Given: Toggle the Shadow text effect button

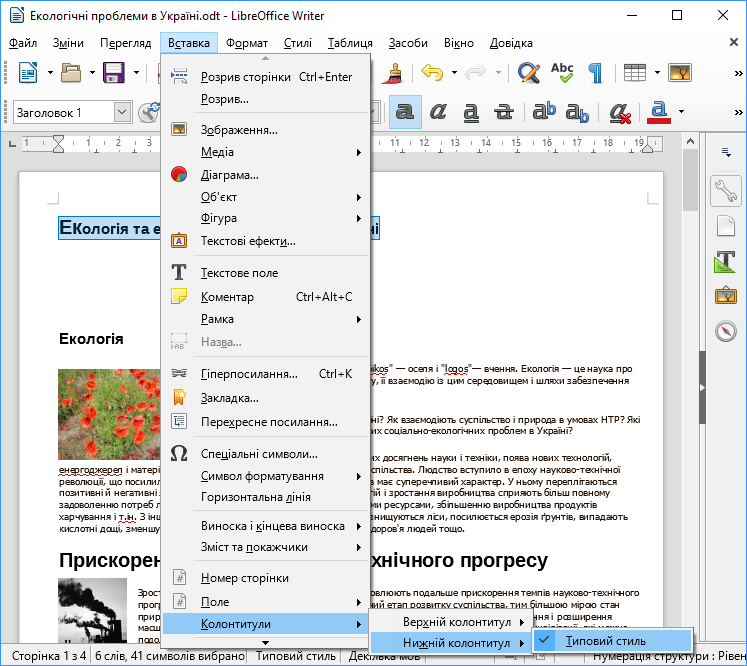Looking at the screenshot, I should pyautogui.click(x=405, y=112).
